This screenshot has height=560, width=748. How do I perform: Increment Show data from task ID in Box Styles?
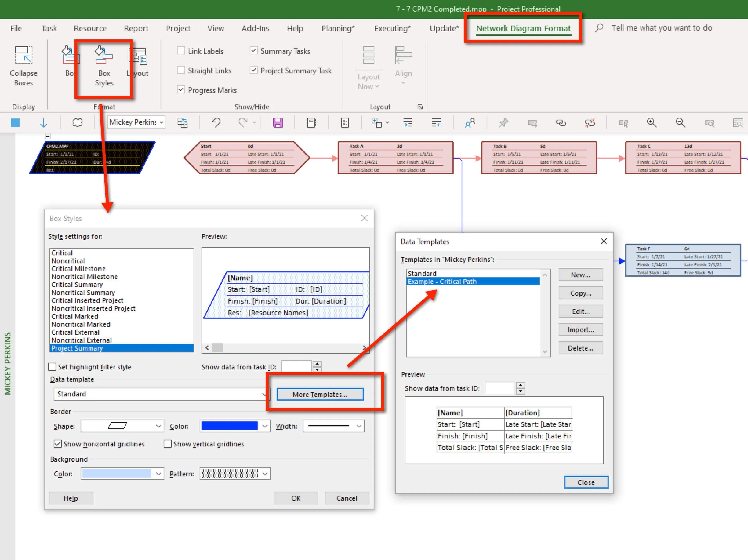pos(317,364)
